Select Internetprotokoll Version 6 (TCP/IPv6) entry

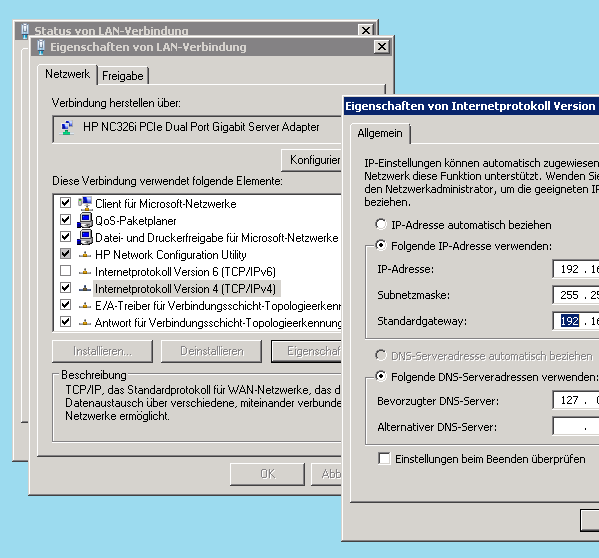(185, 272)
